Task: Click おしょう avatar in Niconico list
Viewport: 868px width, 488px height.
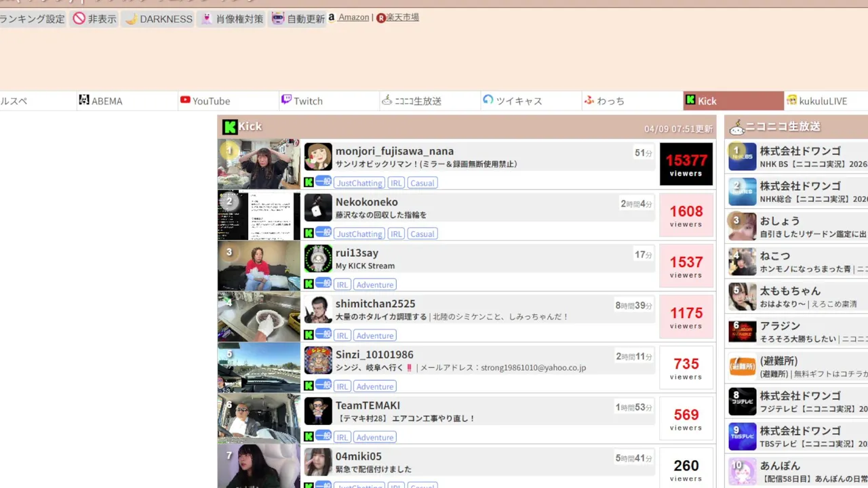Action: click(x=742, y=226)
